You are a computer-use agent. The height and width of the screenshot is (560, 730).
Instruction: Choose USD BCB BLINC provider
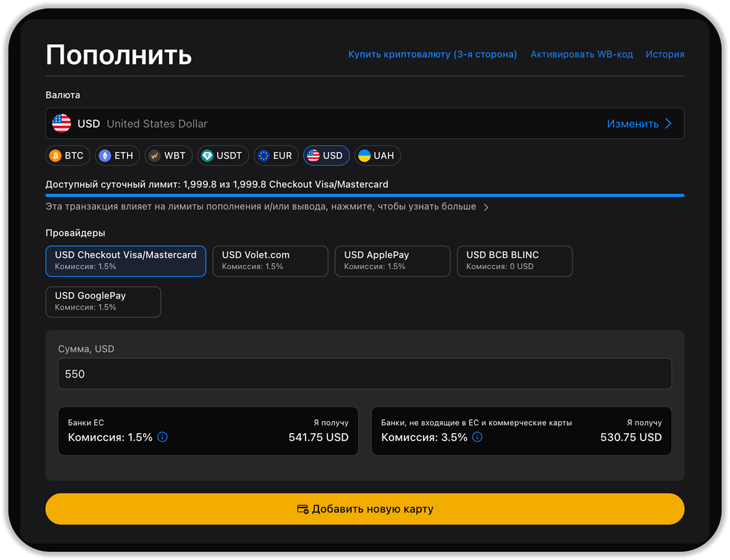pos(514,261)
